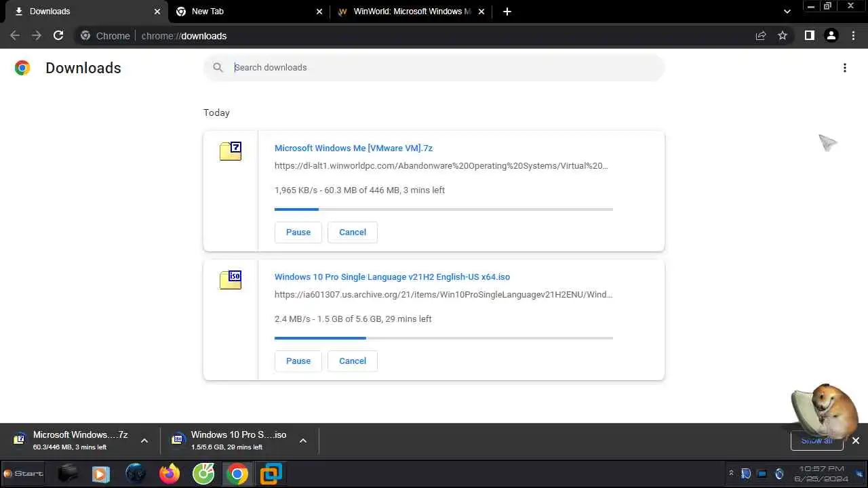Cancel the Windows Me download

click(353, 232)
